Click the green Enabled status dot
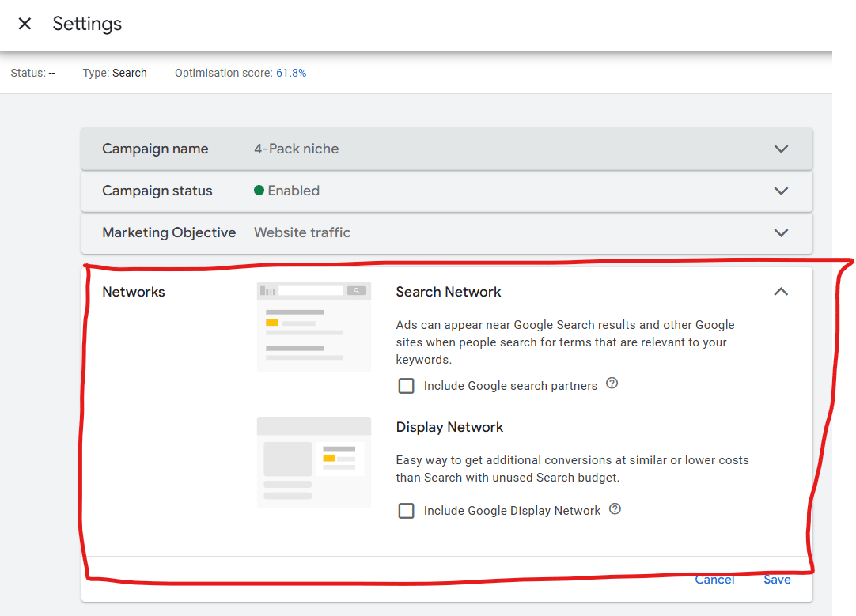Screen dimensions: 856x616 click(259, 191)
